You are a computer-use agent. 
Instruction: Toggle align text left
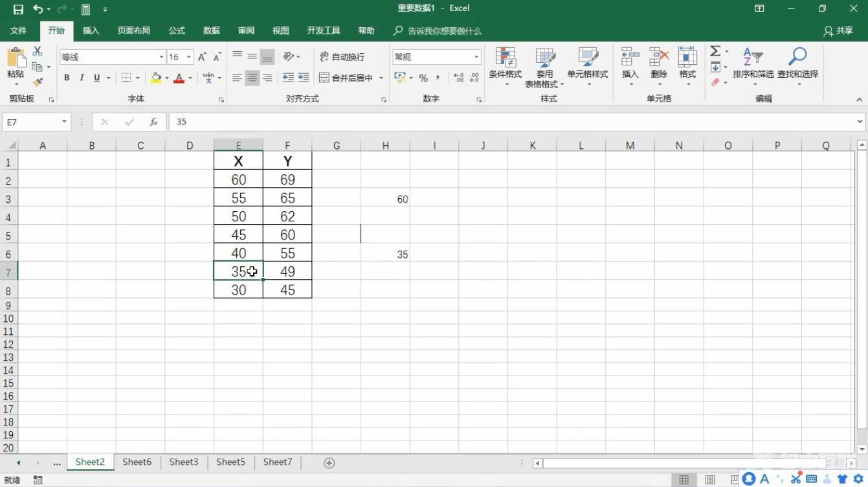coord(238,78)
